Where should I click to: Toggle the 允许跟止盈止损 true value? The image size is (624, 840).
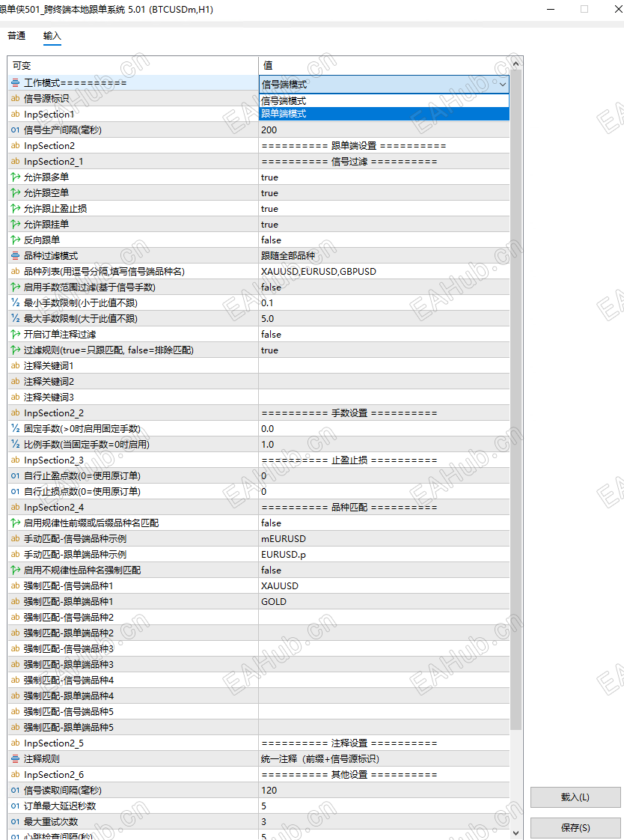(384, 208)
